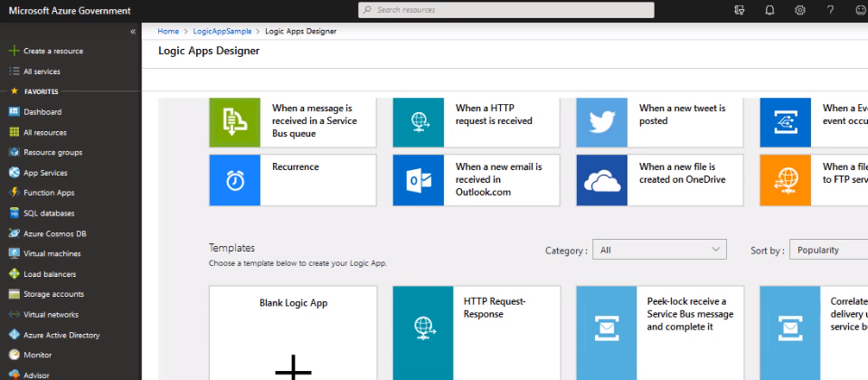Collapse the left sidebar with double chevron

coord(133,31)
